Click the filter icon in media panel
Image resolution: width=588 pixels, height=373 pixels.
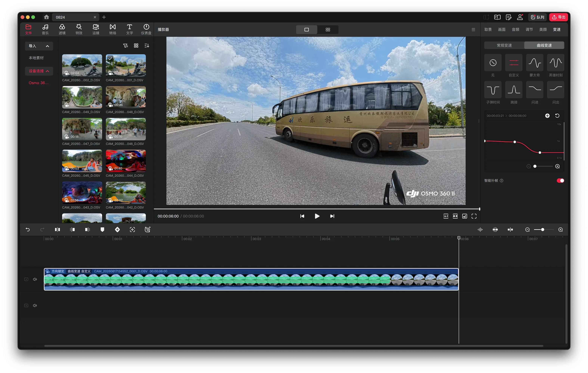(x=125, y=46)
